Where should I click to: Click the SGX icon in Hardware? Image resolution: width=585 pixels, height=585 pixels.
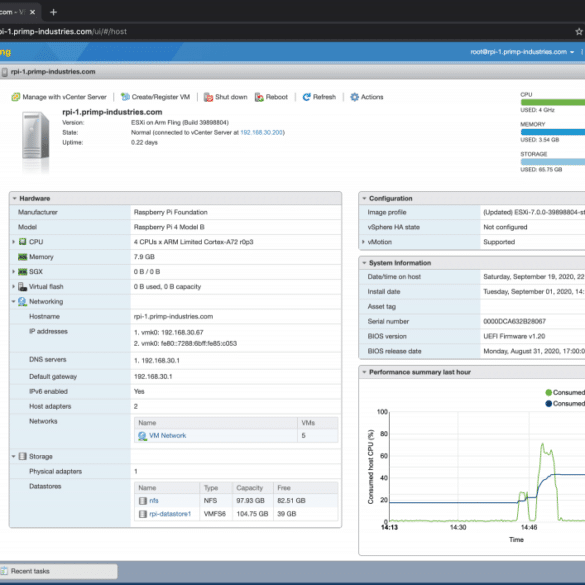pyautogui.click(x=22, y=272)
